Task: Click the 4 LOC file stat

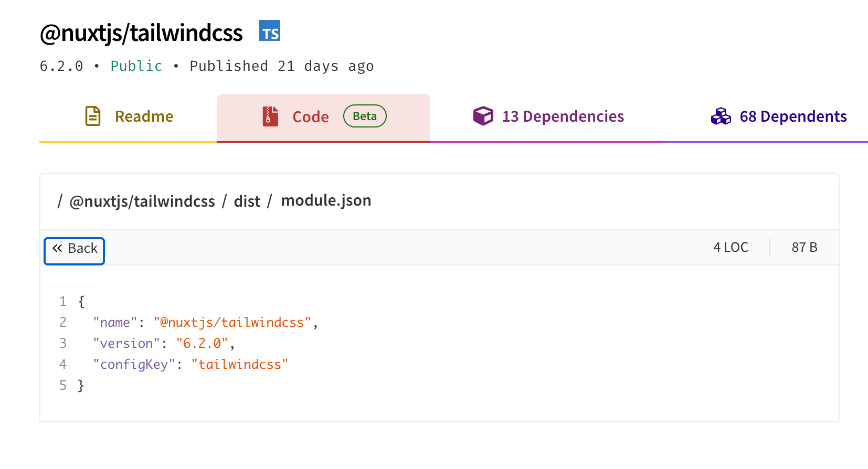Action: coord(731,247)
